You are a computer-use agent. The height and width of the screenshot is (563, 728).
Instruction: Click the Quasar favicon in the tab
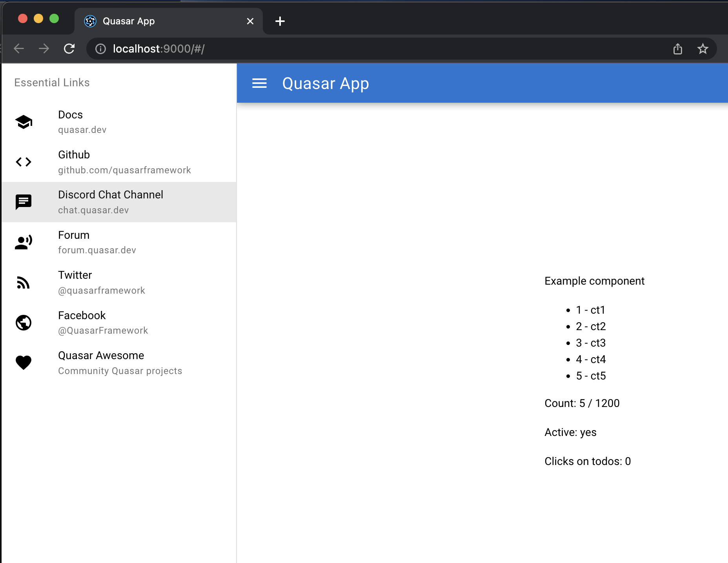coord(90,21)
